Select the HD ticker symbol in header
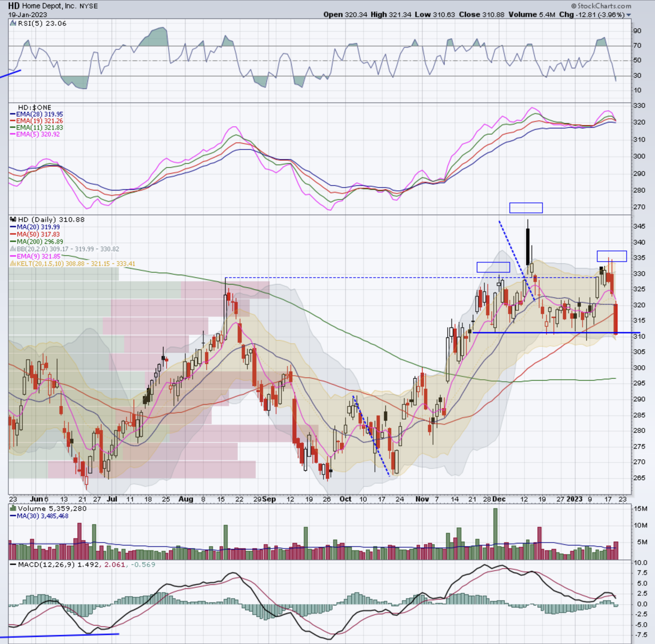 (14, 6)
